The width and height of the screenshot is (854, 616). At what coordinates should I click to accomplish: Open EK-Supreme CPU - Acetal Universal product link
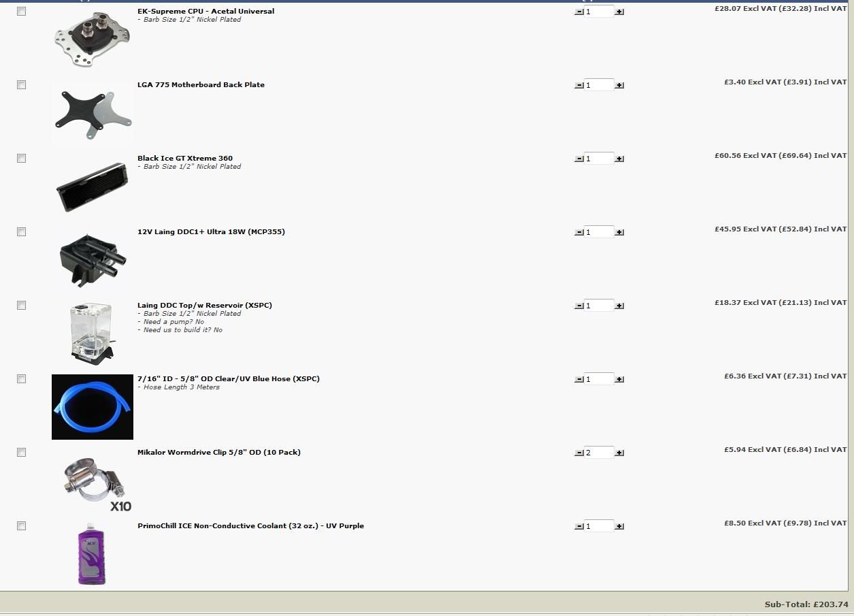click(206, 11)
